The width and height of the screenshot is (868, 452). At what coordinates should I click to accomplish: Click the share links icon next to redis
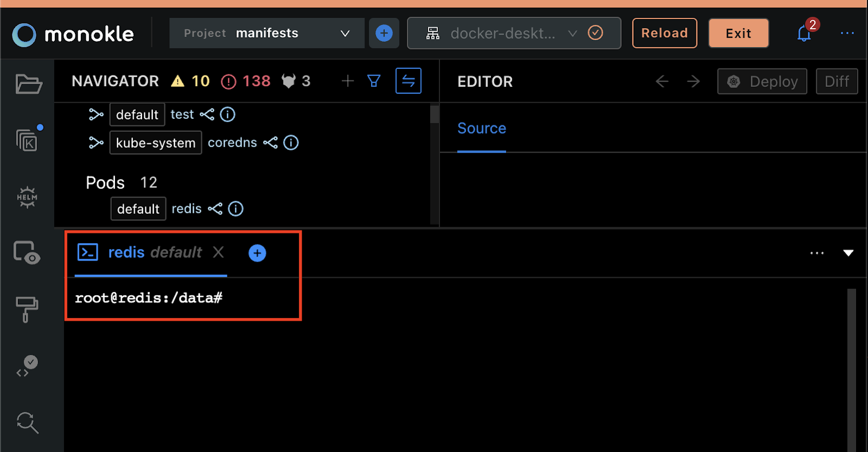pyautogui.click(x=215, y=209)
